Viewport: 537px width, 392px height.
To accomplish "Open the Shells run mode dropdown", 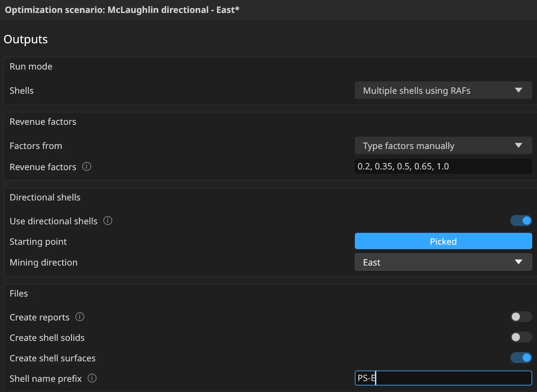I will 443,90.
